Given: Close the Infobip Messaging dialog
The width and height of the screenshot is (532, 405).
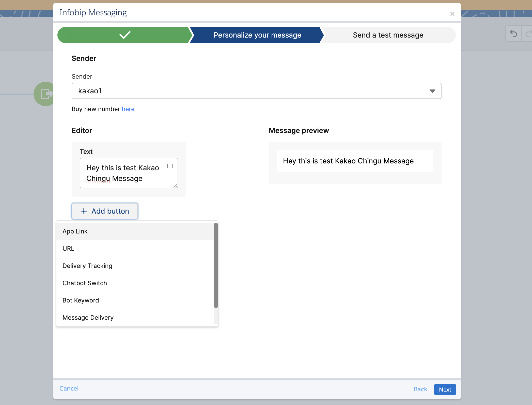Looking at the screenshot, I should 452,14.
